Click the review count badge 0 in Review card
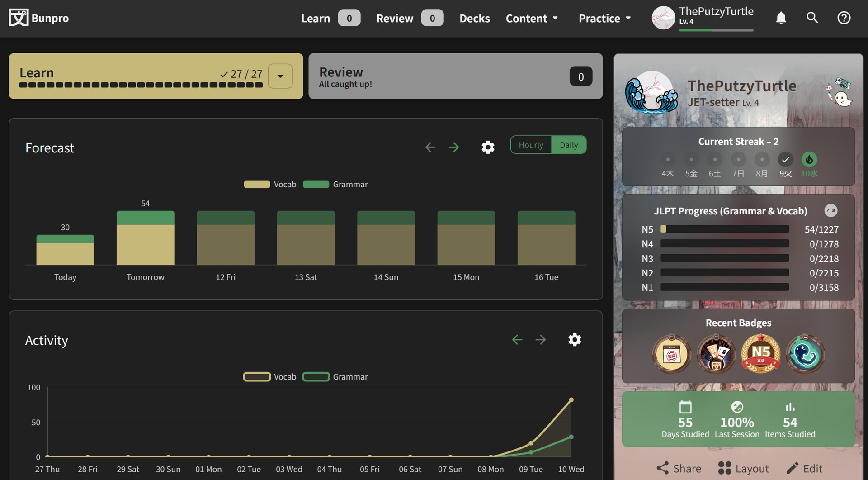This screenshot has height=480, width=868. pyautogui.click(x=581, y=76)
